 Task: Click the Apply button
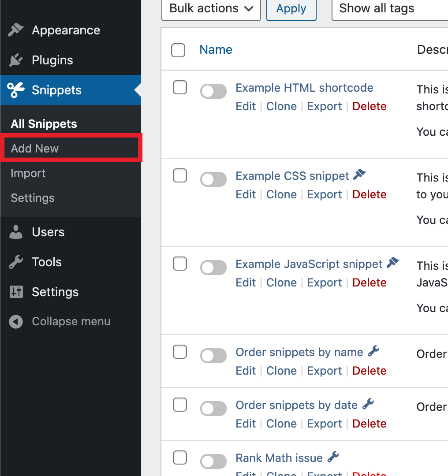pyautogui.click(x=291, y=8)
